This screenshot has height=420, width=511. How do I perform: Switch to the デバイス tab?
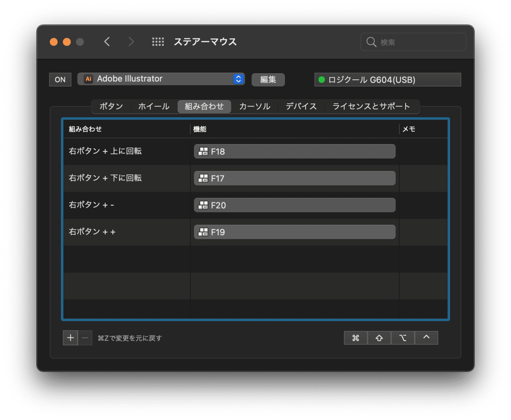click(x=301, y=106)
